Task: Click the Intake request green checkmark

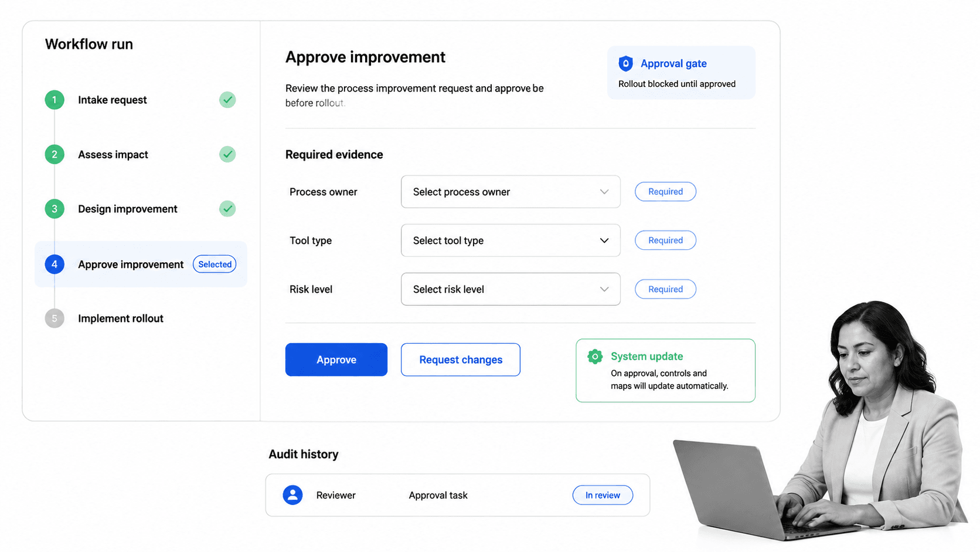Action: tap(227, 100)
